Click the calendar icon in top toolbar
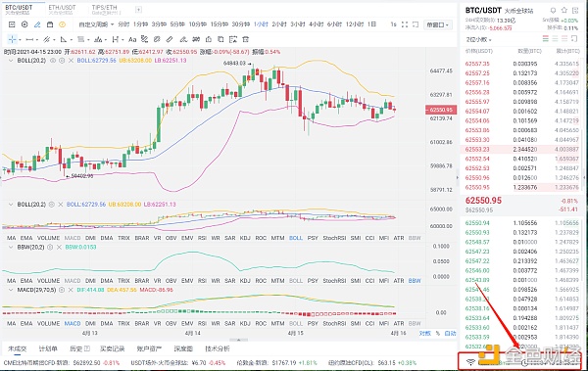The width and height of the screenshot is (588, 371). [50, 24]
